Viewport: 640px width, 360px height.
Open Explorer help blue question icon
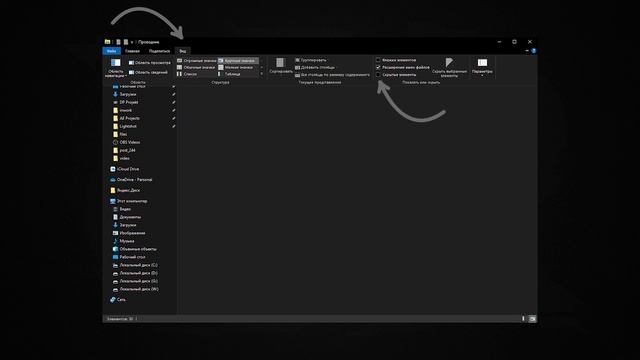point(533,51)
